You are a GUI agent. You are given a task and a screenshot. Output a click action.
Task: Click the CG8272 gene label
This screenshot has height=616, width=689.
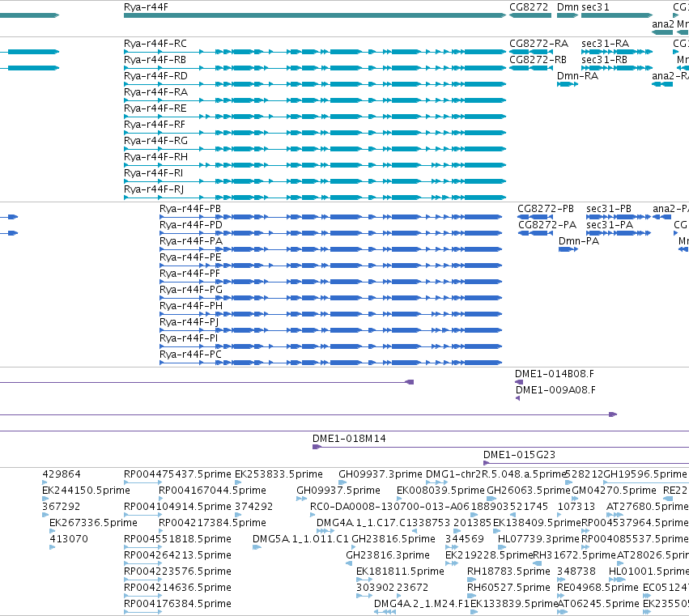coord(529,7)
